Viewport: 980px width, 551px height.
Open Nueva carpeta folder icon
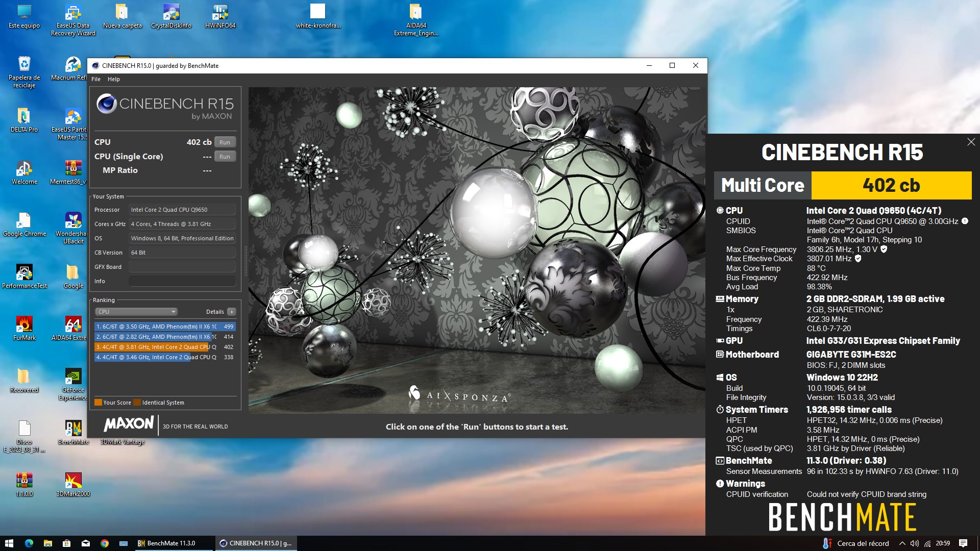[122, 16]
